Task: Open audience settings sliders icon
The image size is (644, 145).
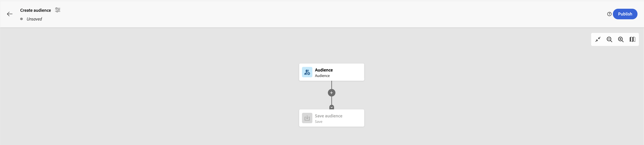Action: (x=58, y=10)
